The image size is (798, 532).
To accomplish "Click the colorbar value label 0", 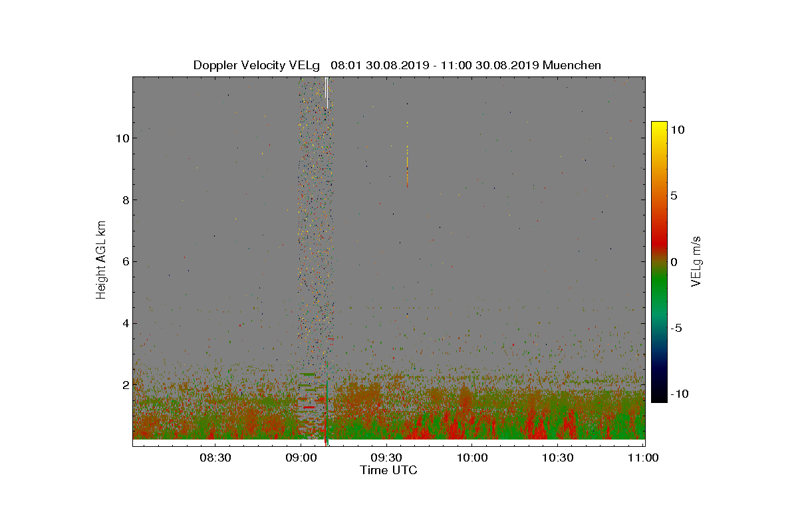I will point(674,262).
